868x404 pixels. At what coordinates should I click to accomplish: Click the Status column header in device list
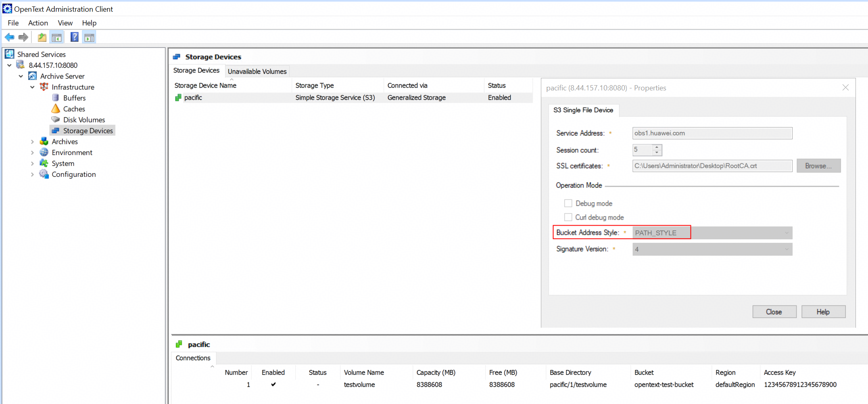pos(508,86)
